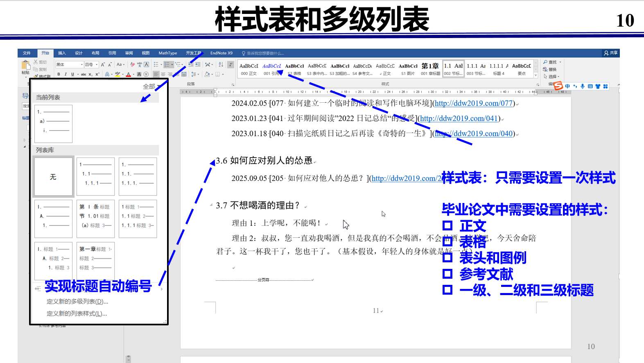Image resolution: width=644 pixels, height=363 pixels.
Task: Increase font size with the grow-font icon
Action: coord(103,65)
